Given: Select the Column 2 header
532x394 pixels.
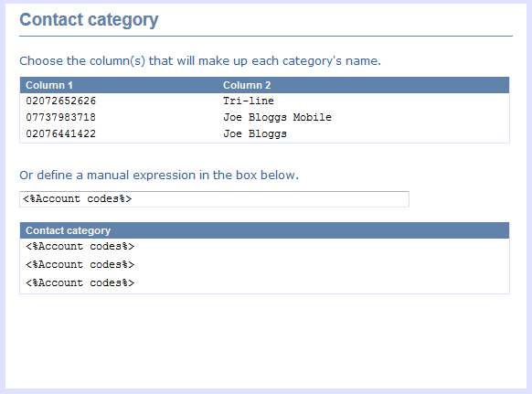Looking at the screenshot, I should pos(247,85).
